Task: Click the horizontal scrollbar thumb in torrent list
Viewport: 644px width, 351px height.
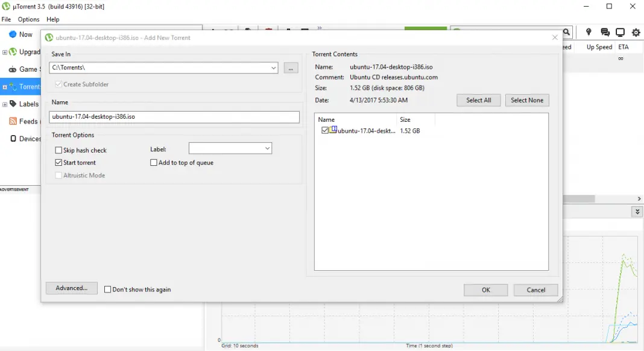Action: (x=578, y=199)
